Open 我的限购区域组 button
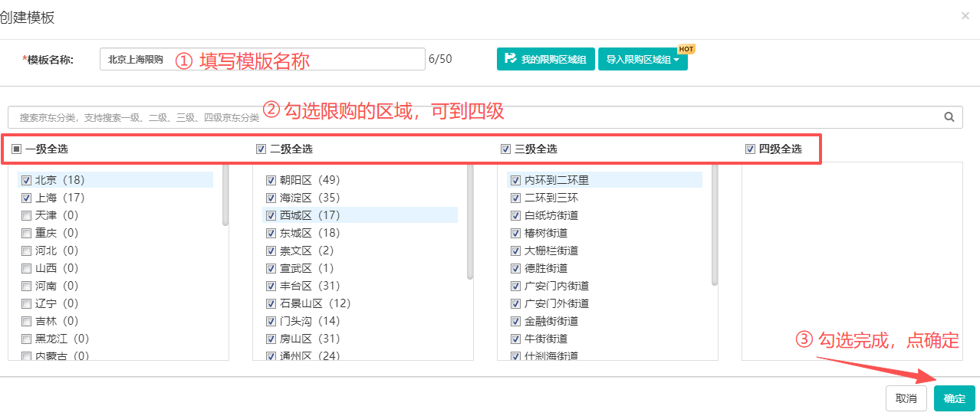 pyautogui.click(x=546, y=59)
